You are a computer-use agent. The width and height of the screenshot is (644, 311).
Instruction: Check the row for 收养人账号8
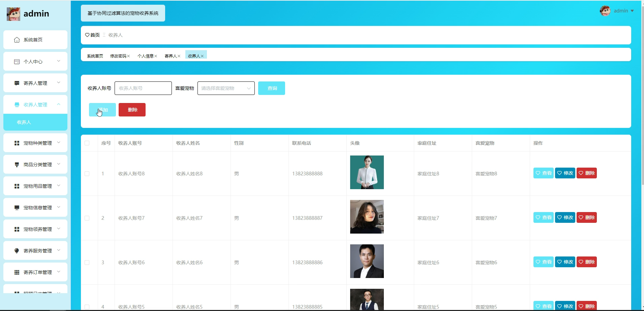(87, 174)
